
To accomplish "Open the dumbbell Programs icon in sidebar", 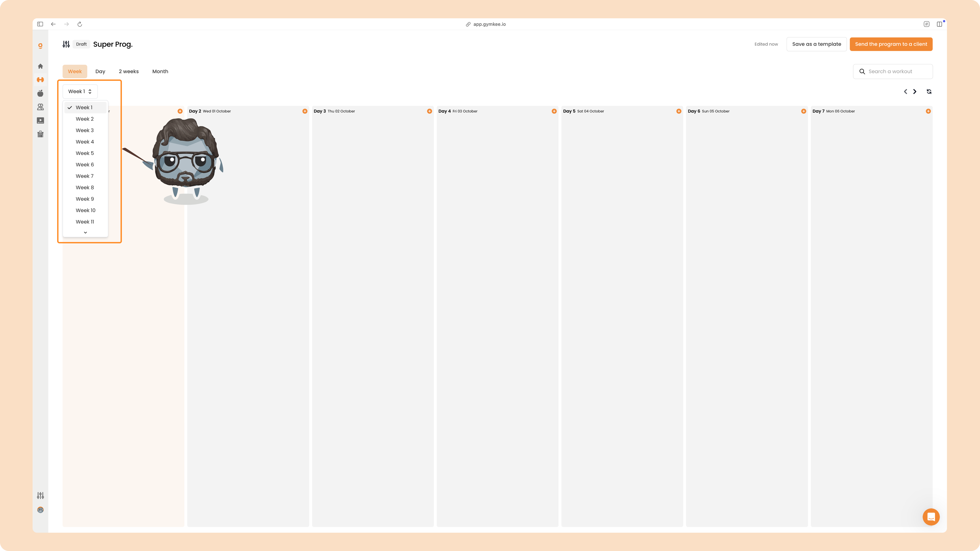I will 40,79.
